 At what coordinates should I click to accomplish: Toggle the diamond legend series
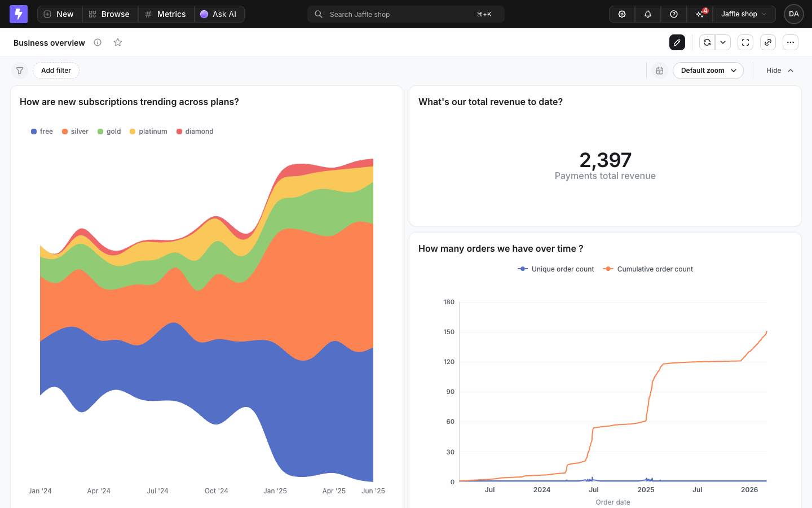click(x=195, y=132)
